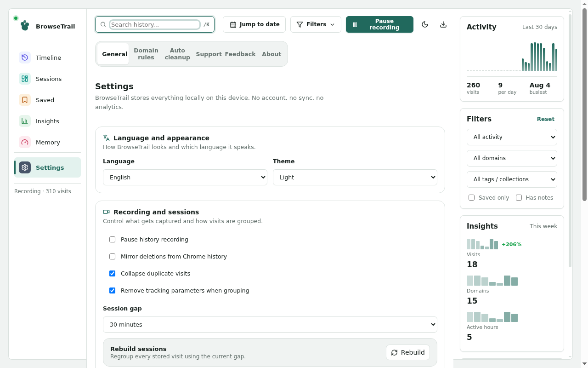588x368 pixels.
Task: Click the green recording status dot
Action: coord(16,18)
